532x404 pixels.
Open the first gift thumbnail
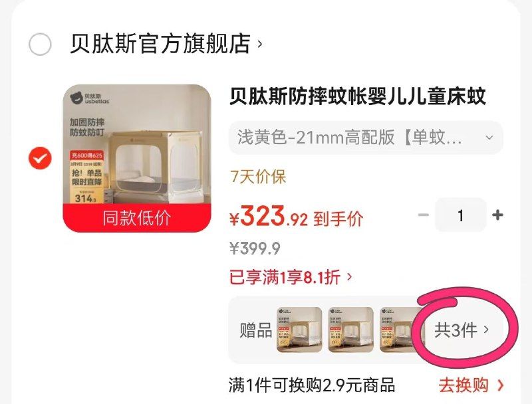click(x=299, y=330)
